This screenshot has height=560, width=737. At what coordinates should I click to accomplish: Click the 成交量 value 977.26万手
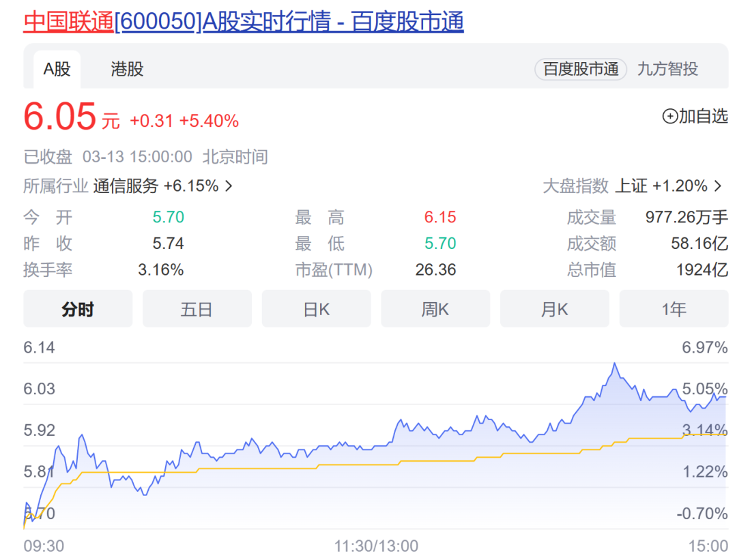[x=687, y=217]
